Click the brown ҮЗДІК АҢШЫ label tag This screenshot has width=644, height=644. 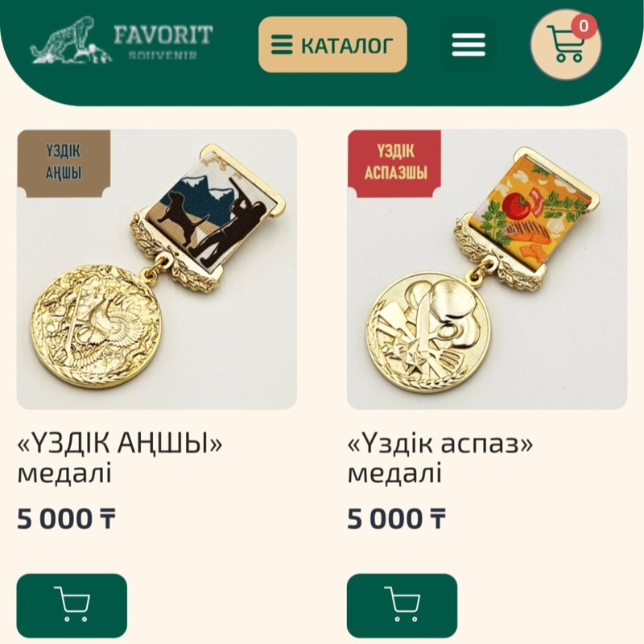64,163
